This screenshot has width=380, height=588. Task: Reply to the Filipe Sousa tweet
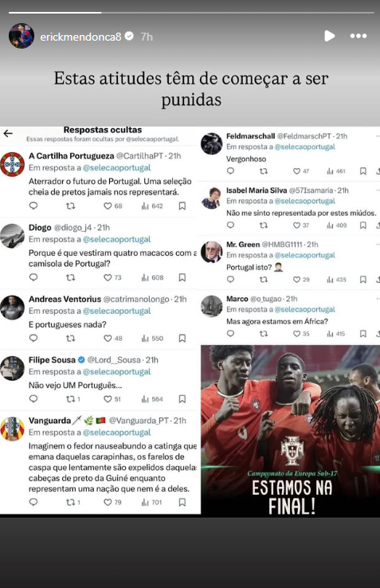[x=33, y=399]
